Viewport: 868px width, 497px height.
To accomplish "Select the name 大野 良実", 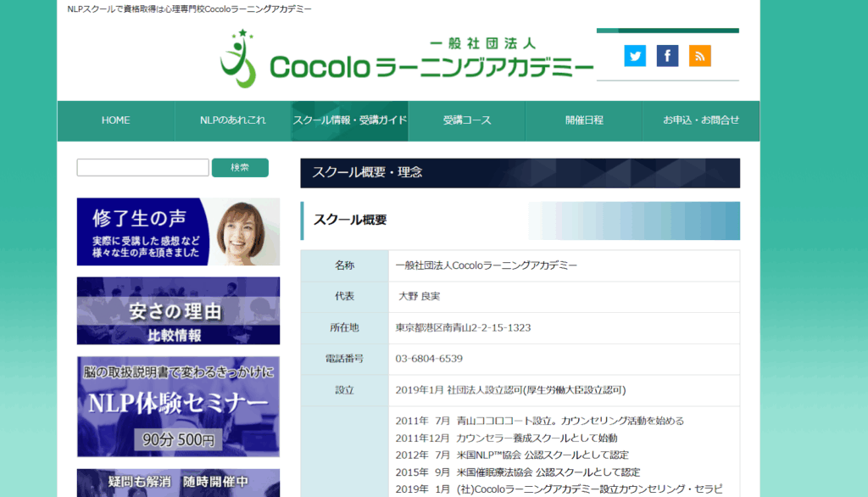I will [x=419, y=297].
